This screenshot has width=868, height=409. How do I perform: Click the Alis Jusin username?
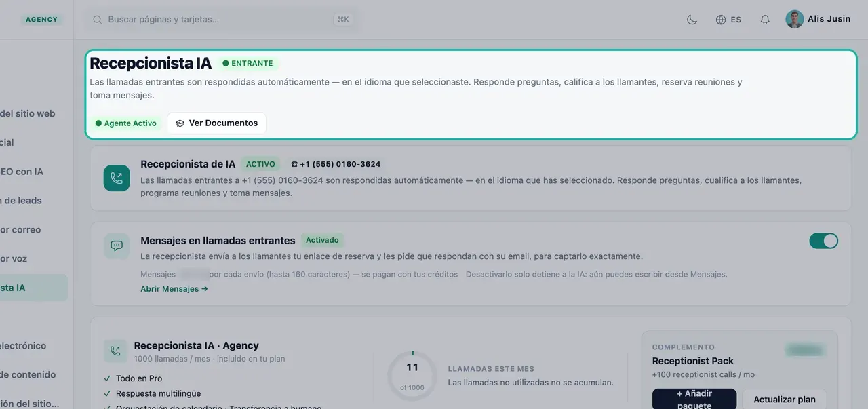point(829,19)
